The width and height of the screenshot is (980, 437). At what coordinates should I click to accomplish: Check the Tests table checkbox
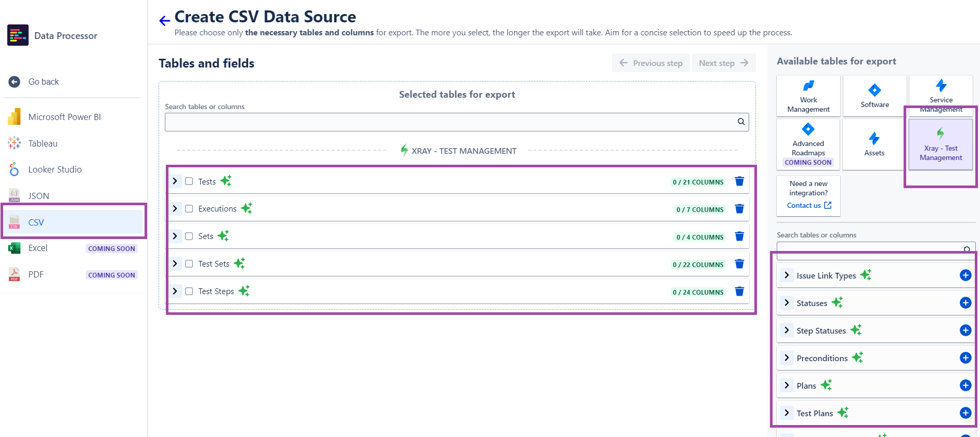point(189,181)
